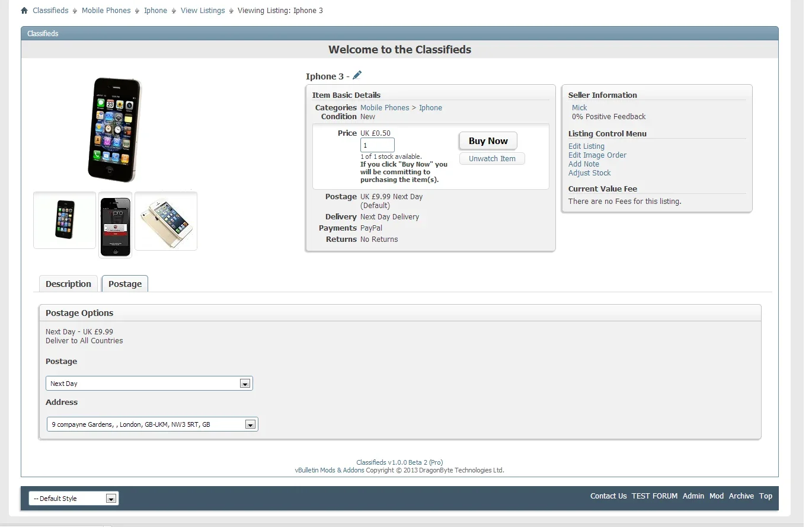Click the '1 of 1 stock available.' text
This screenshot has height=527, width=812.
[x=391, y=156]
